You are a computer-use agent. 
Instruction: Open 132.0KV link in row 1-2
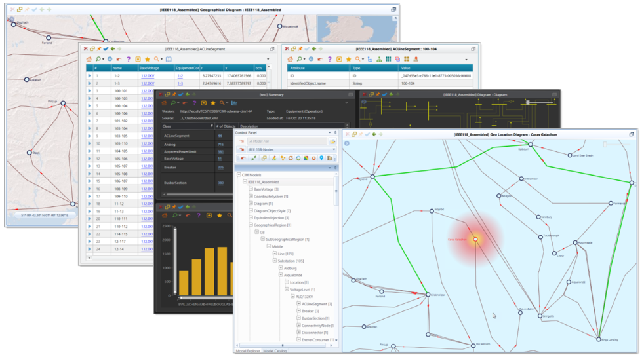[148, 76]
